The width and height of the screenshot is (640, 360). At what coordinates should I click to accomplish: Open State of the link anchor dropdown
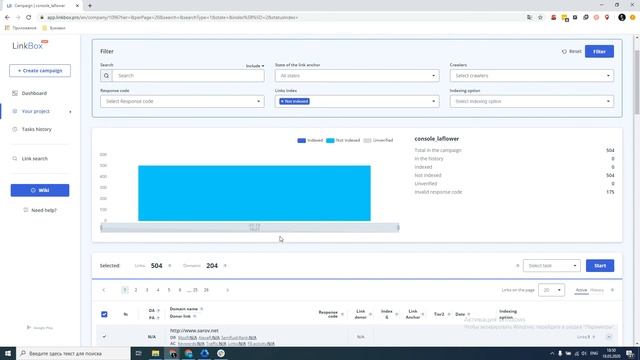coord(357,76)
